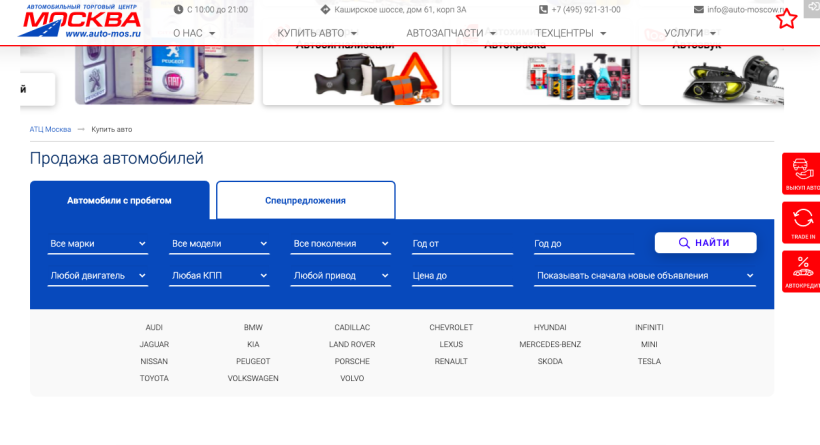Open the Любая КПП dropdown
Image resolution: width=820 pixels, height=445 pixels.
(x=219, y=276)
